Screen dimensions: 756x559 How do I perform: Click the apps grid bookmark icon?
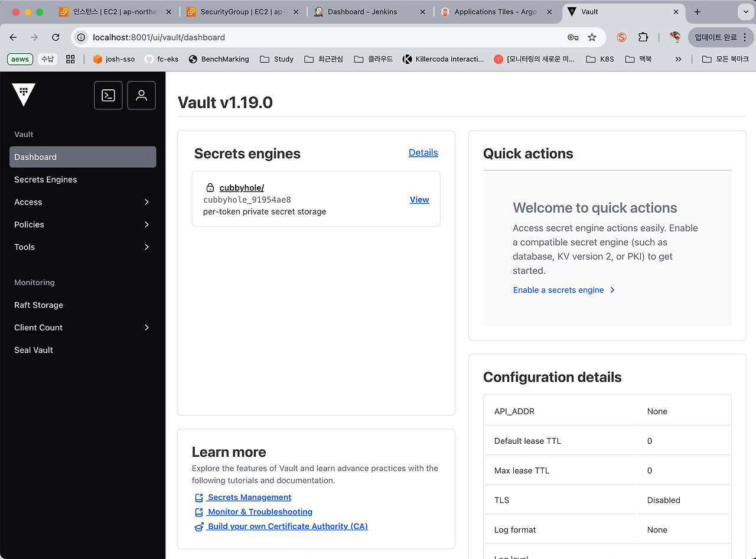click(x=70, y=59)
